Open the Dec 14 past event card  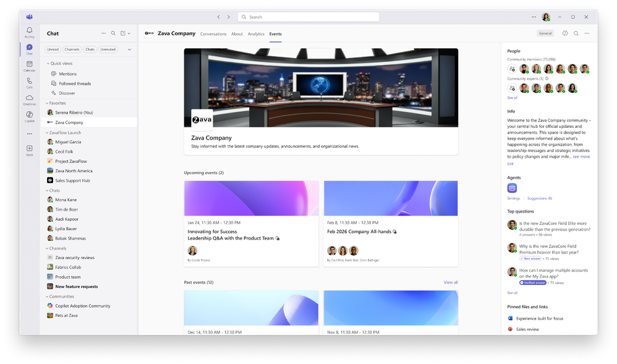pyautogui.click(x=252, y=313)
